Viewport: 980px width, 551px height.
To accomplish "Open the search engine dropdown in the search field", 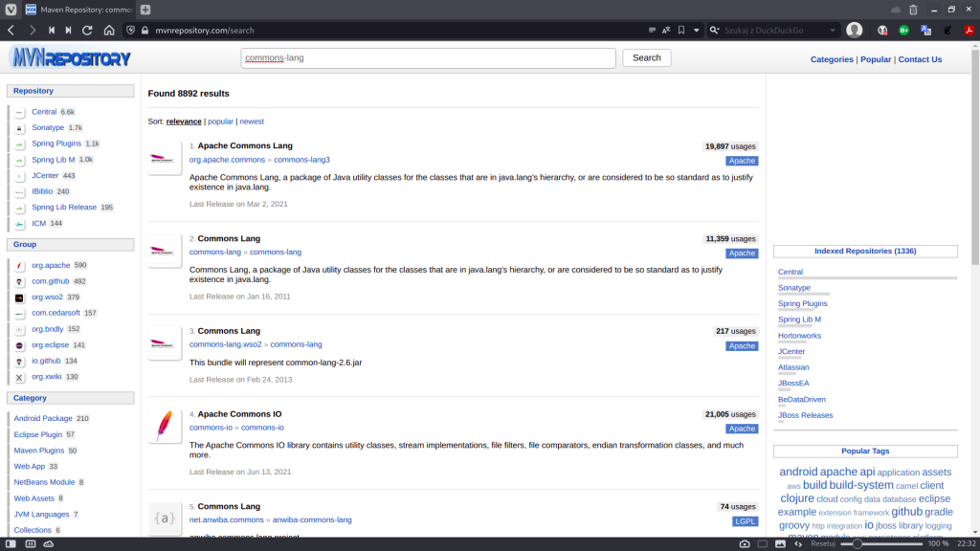I will (x=713, y=30).
